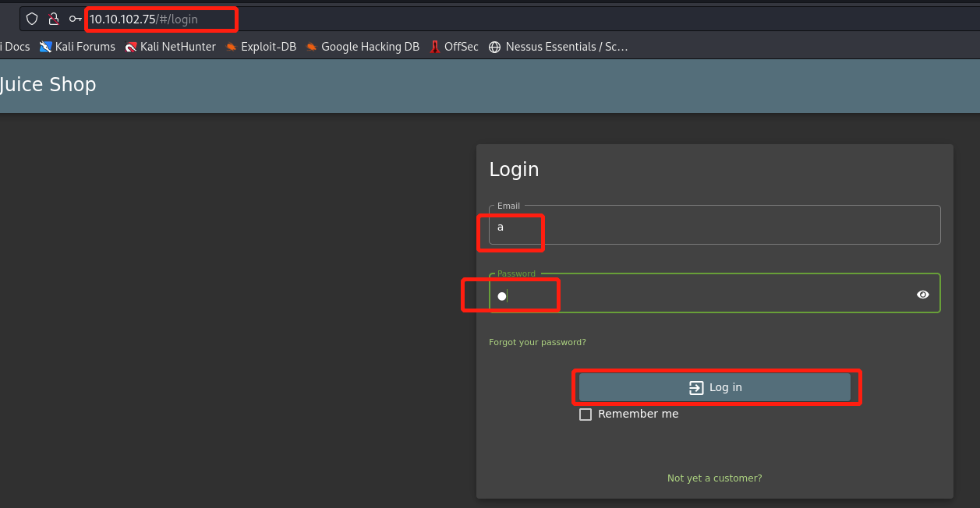This screenshot has width=980, height=508.
Task: Open the OffSec bookmark
Action: tap(454, 47)
